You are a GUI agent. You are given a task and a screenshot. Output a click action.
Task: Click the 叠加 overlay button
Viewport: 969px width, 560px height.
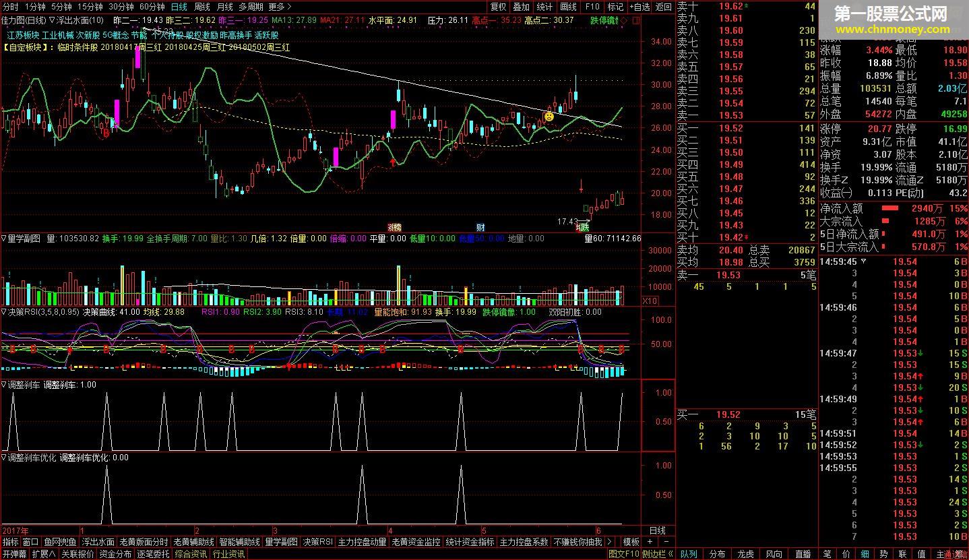[521, 7]
